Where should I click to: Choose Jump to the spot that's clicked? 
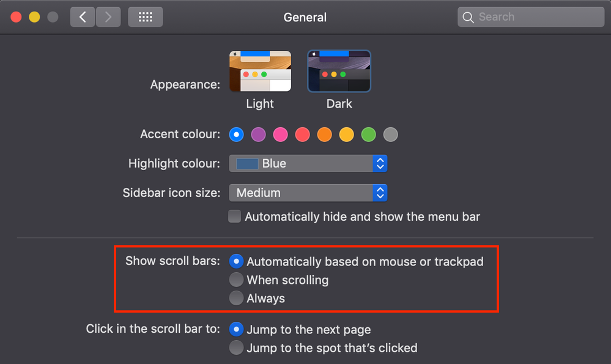click(236, 347)
